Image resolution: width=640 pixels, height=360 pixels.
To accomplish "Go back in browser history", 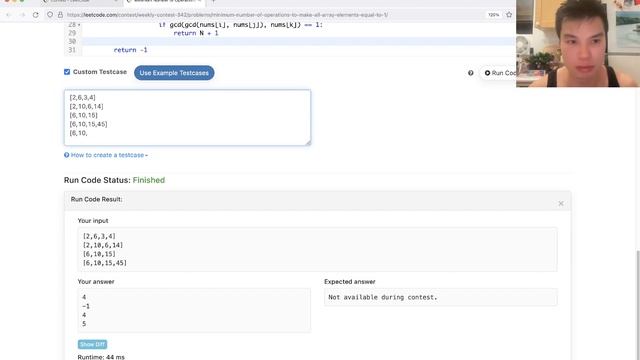I will [x=9, y=15].
